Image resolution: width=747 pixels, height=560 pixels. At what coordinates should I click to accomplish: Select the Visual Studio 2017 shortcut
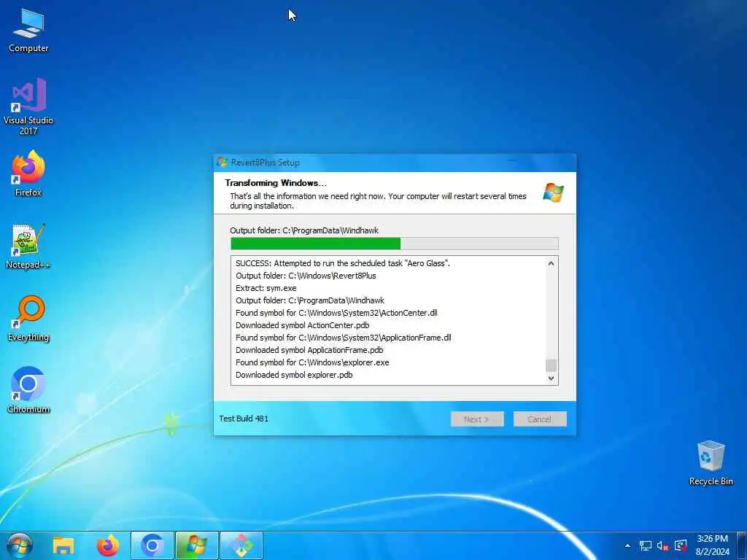tap(28, 106)
